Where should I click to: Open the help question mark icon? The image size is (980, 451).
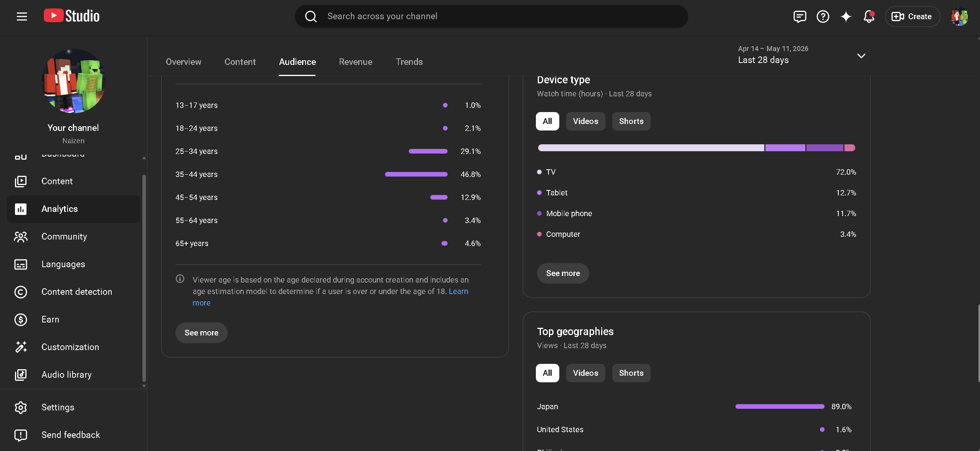point(823,17)
